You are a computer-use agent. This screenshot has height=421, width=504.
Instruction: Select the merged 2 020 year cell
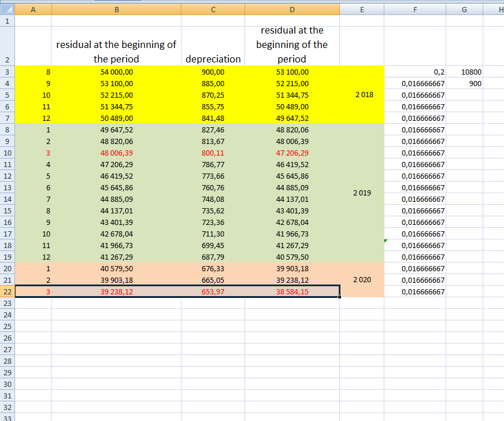(361, 280)
